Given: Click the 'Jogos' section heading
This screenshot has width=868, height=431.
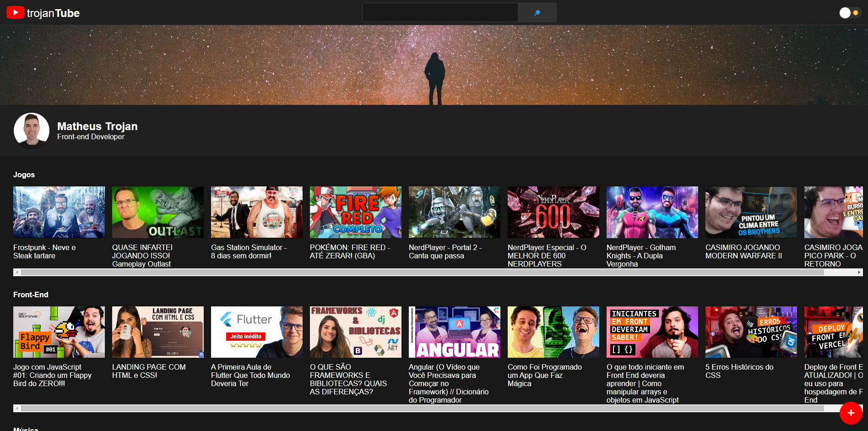Looking at the screenshot, I should tap(24, 175).
